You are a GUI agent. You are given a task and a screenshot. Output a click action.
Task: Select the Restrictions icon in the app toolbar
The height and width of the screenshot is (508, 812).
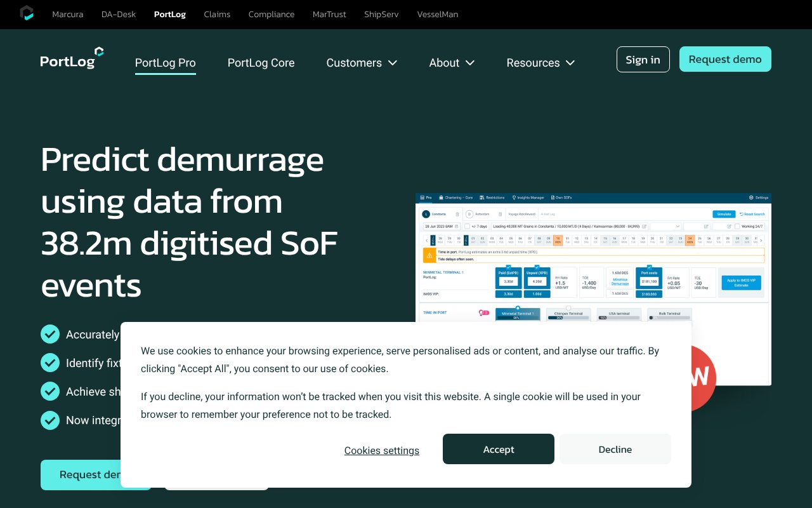coord(481,197)
